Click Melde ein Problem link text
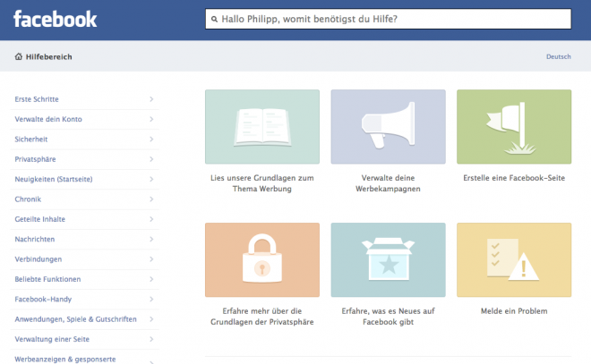The height and width of the screenshot is (364, 591). tap(514, 311)
